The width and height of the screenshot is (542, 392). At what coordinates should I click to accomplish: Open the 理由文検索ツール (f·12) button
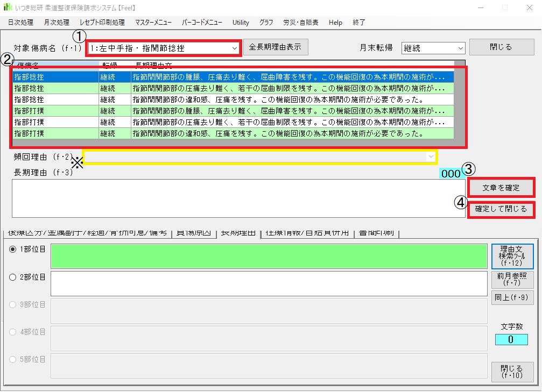pyautogui.click(x=512, y=256)
